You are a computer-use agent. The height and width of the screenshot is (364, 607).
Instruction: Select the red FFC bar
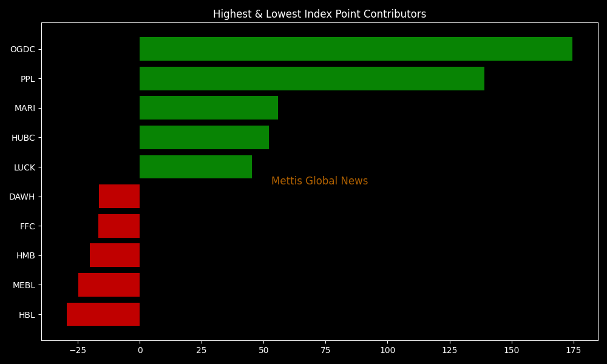[119, 226]
